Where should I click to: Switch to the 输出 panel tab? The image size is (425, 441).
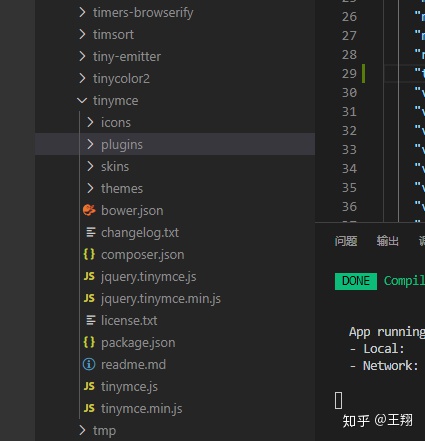[388, 241]
